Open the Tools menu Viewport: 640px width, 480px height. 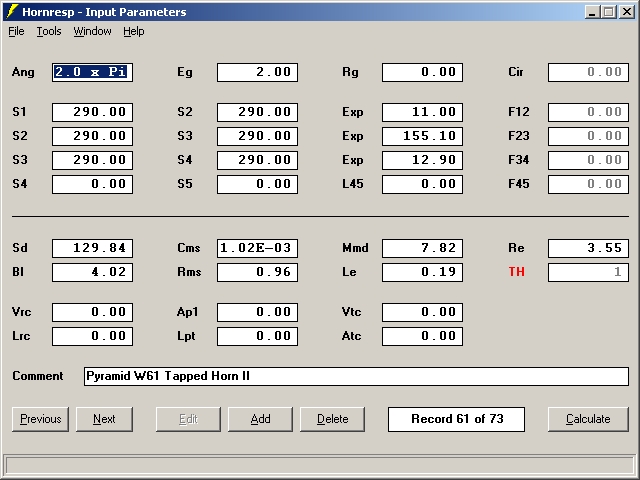(x=49, y=31)
